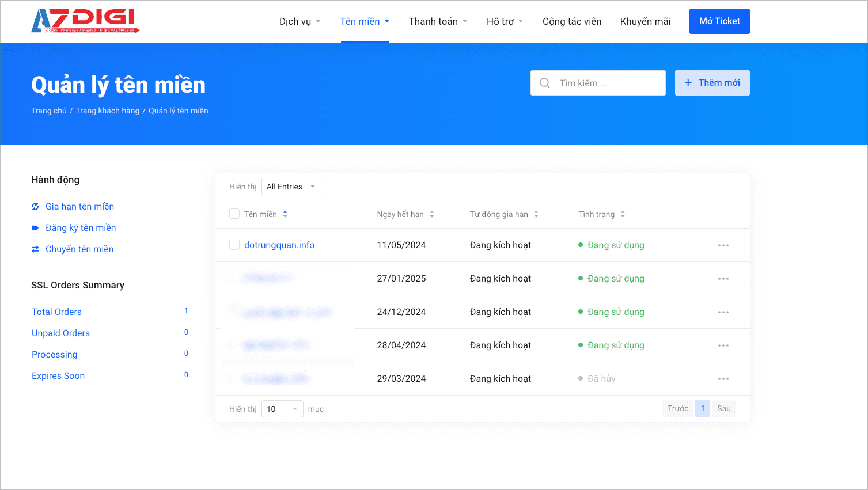Open the Thanh toán menu

tap(438, 21)
